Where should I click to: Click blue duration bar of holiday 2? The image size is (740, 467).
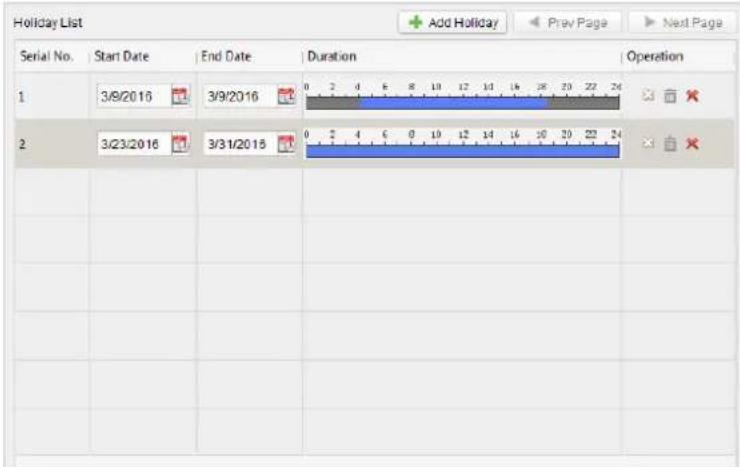[x=462, y=151]
